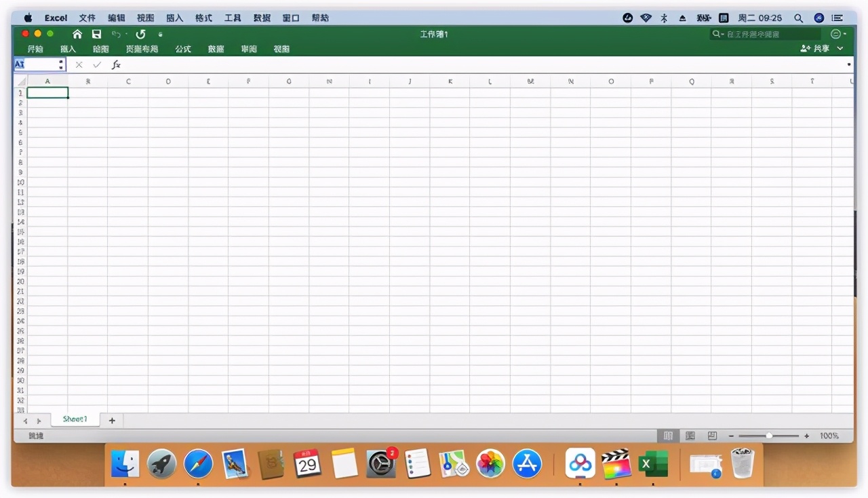868x498 pixels.
Task: Select column T by its header
Action: 812,81
